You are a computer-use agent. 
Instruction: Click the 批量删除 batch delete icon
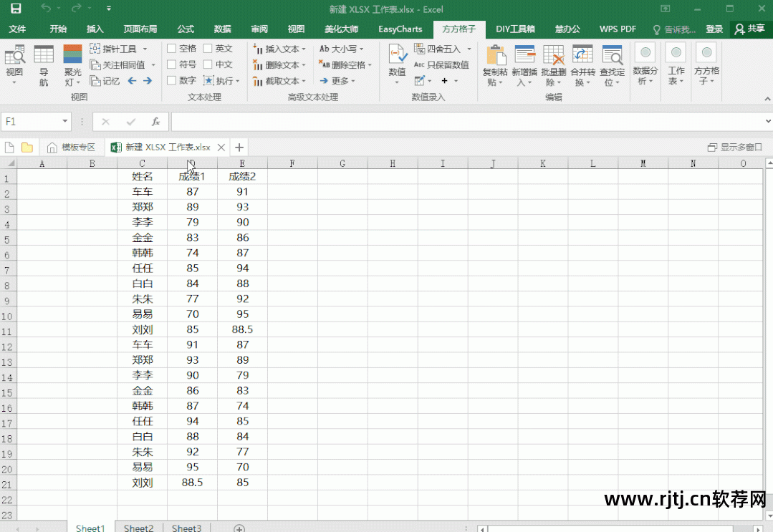[554, 54]
